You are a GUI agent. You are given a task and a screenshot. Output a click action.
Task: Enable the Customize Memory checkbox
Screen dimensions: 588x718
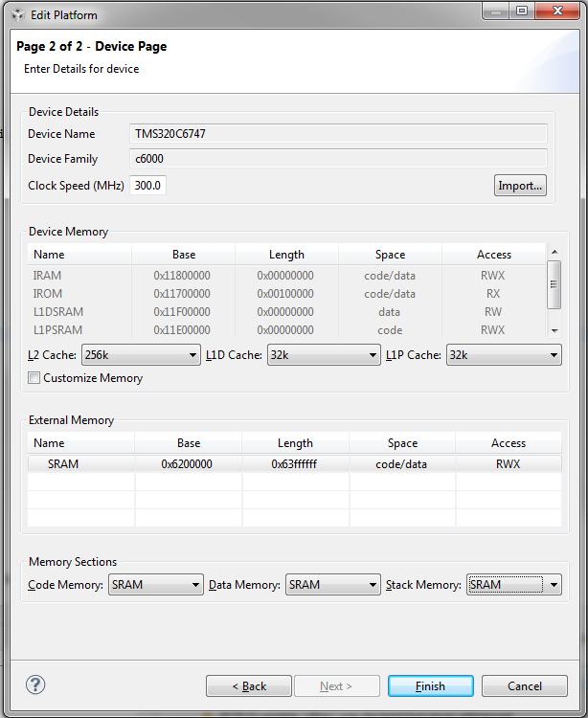coord(34,378)
